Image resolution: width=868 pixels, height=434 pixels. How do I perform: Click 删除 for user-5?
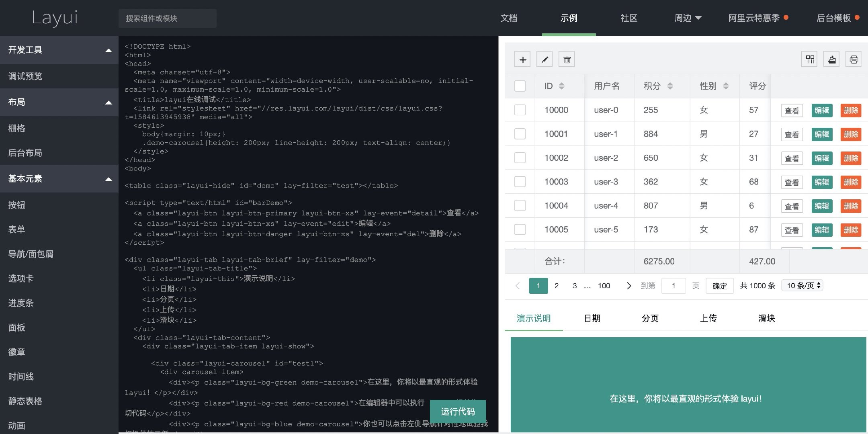[851, 230]
